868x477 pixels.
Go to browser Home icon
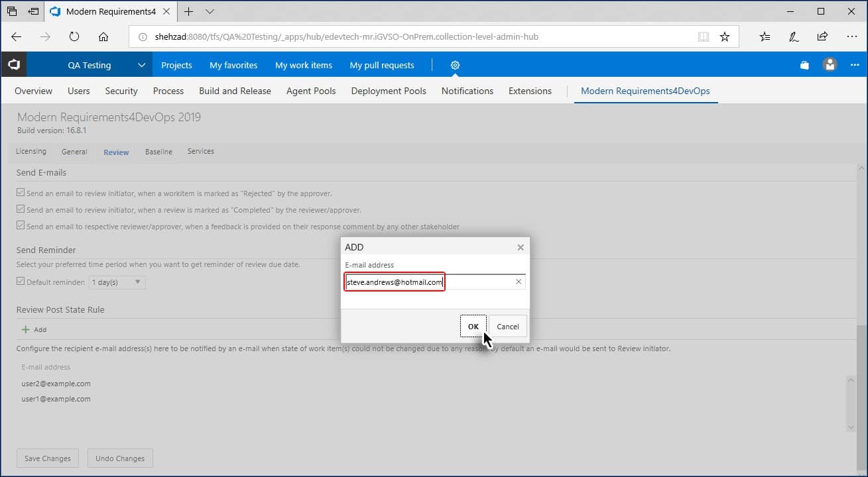(103, 37)
